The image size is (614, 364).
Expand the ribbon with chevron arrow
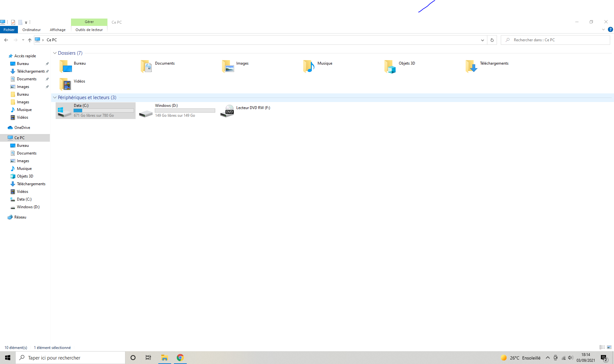603,29
